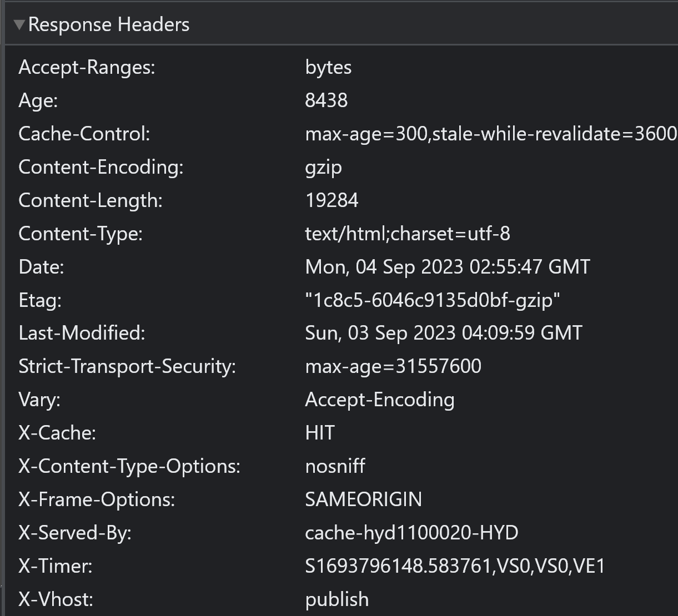Select the X-Frame-Options SAMEORIGIN value

(x=363, y=499)
